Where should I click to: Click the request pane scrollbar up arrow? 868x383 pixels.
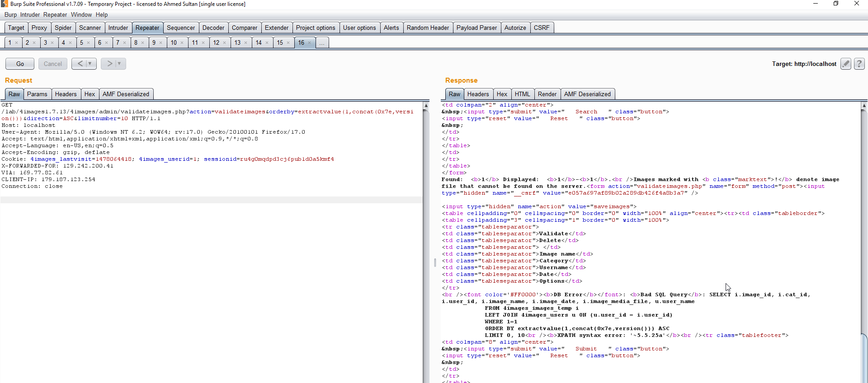(426, 105)
